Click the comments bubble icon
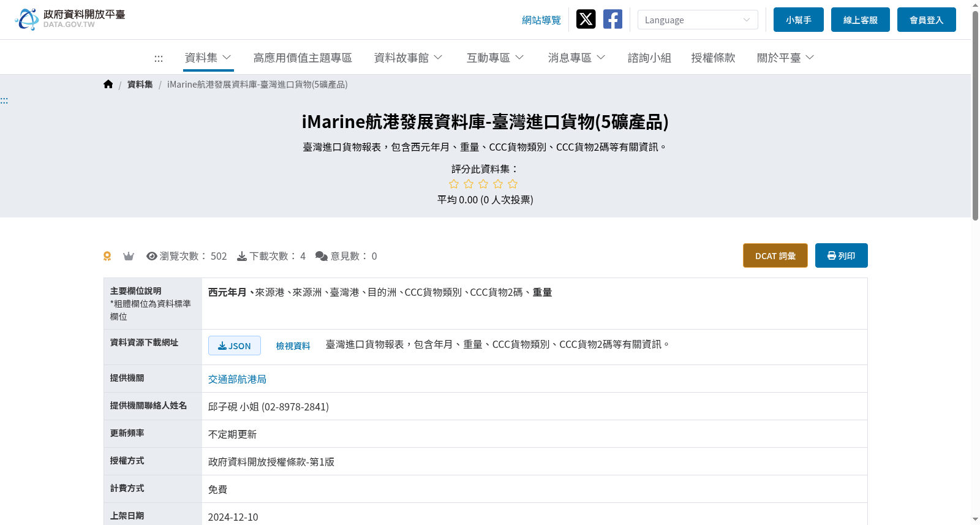This screenshot has width=980, height=525. click(x=322, y=256)
